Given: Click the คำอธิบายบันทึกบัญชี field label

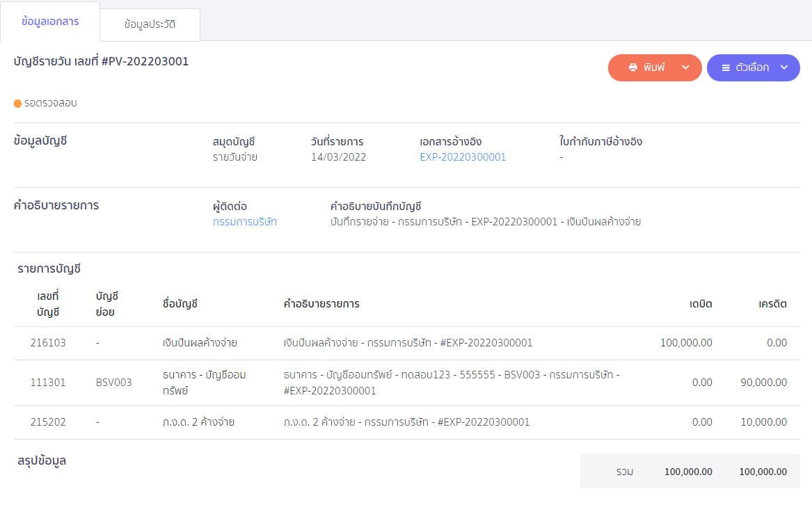Looking at the screenshot, I should pos(376,206).
